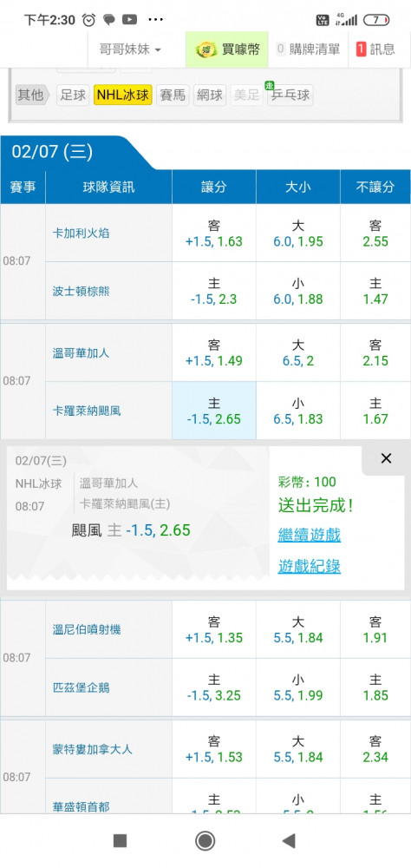Close the bet confirmation panel
This screenshot has height=868, width=411.
tap(386, 458)
